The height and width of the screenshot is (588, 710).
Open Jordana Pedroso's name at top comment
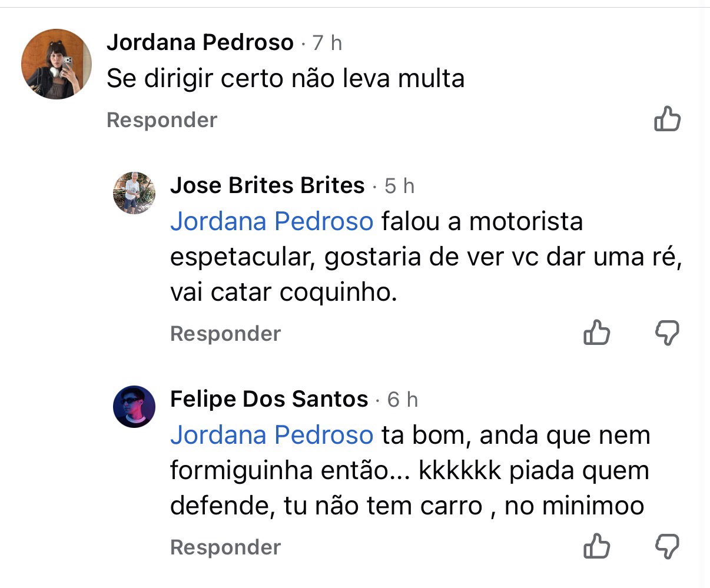point(200,42)
